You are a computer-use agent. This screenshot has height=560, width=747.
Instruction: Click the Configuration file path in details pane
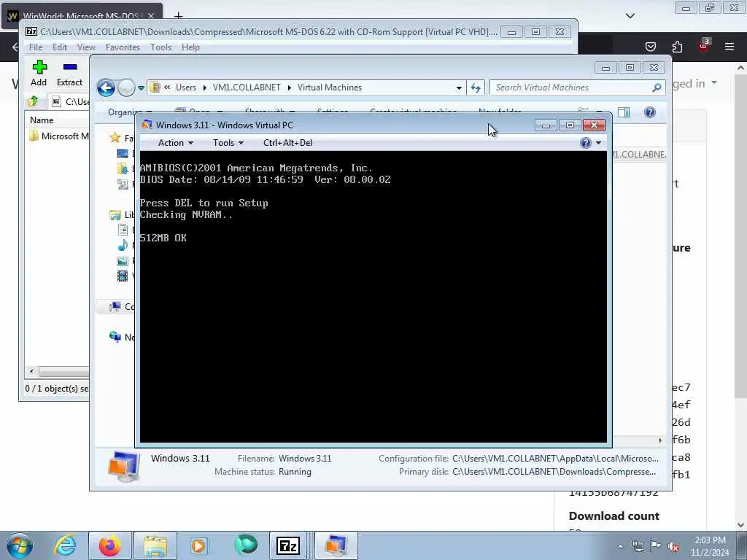coord(555,459)
